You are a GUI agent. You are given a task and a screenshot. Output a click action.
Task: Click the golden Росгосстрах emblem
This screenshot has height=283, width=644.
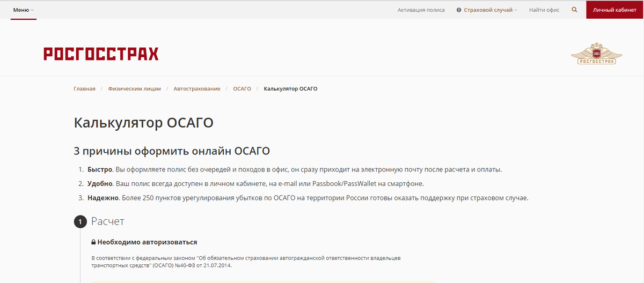(x=596, y=53)
